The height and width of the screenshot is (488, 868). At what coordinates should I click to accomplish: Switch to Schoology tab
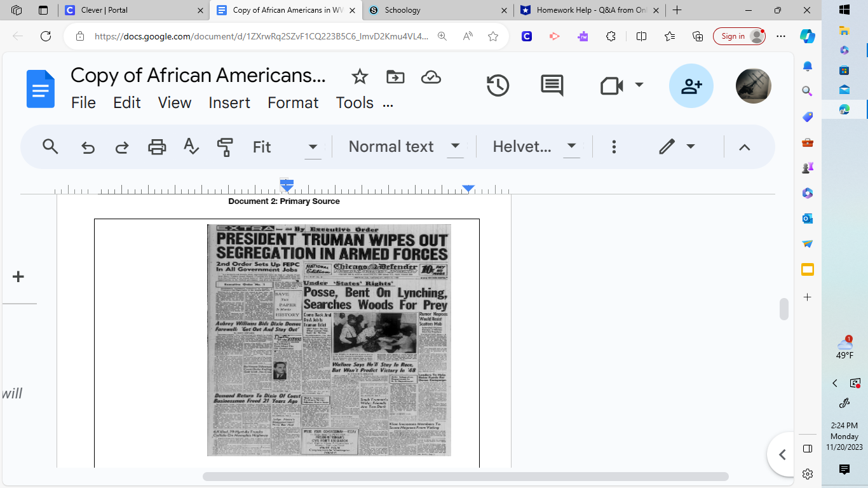(437, 10)
